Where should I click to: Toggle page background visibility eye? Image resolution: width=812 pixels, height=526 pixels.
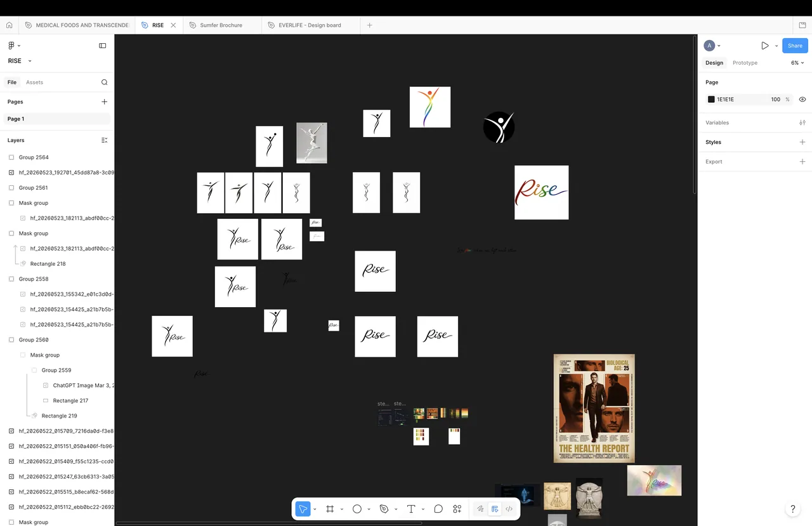point(802,100)
